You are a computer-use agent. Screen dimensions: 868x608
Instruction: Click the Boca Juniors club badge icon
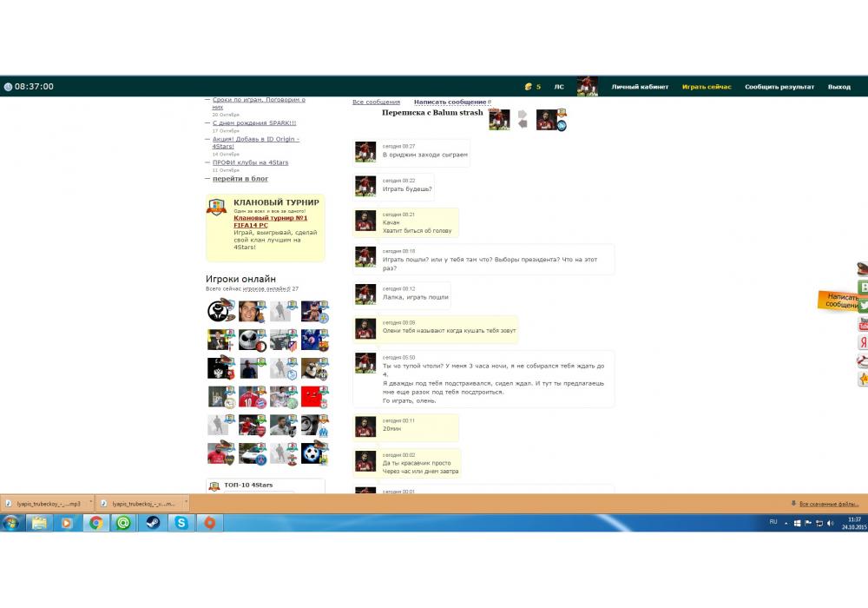tap(230, 459)
